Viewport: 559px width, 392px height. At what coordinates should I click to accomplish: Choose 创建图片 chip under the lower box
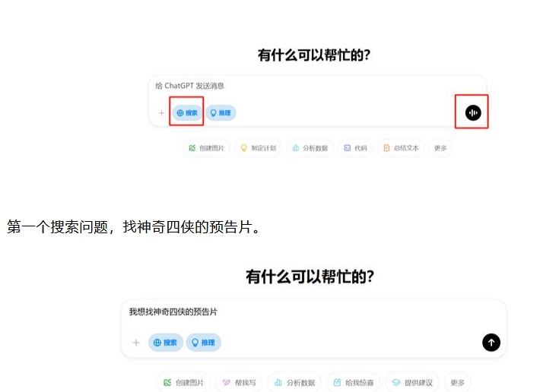pyautogui.click(x=183, y=382)
